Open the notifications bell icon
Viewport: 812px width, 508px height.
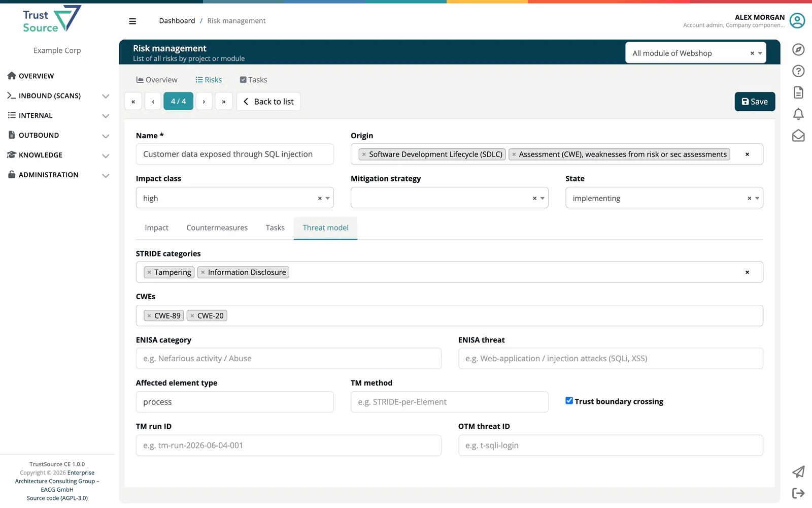point(798,114)
